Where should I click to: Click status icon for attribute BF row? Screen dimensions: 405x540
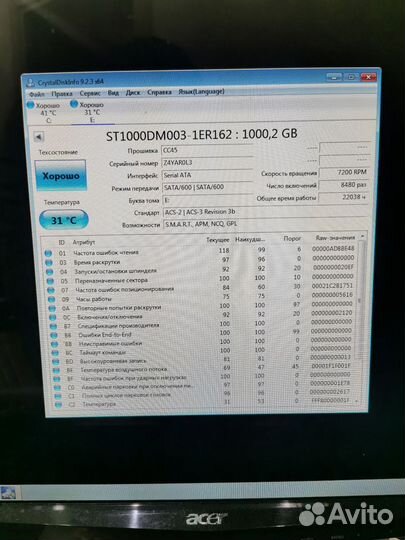(x=57, y=379)
